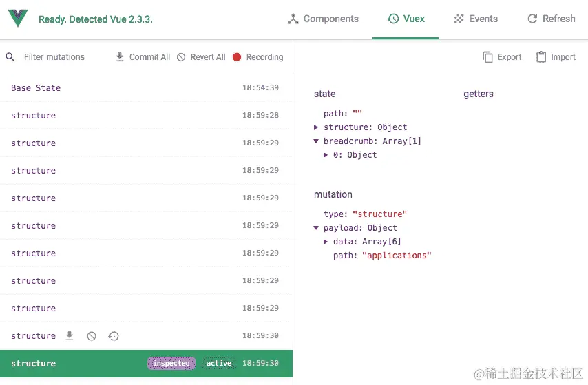Expand the structure: Object state node

coord(316,127)
